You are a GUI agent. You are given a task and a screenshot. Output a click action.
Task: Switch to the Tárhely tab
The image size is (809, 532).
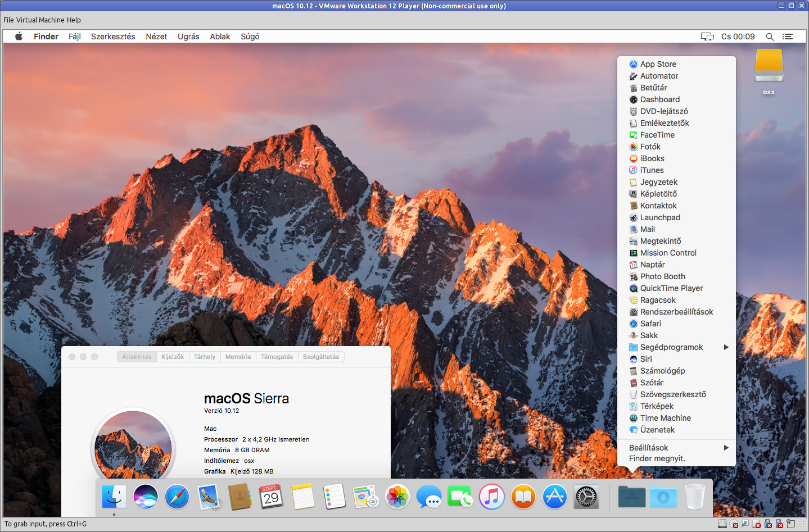point(205,357)
